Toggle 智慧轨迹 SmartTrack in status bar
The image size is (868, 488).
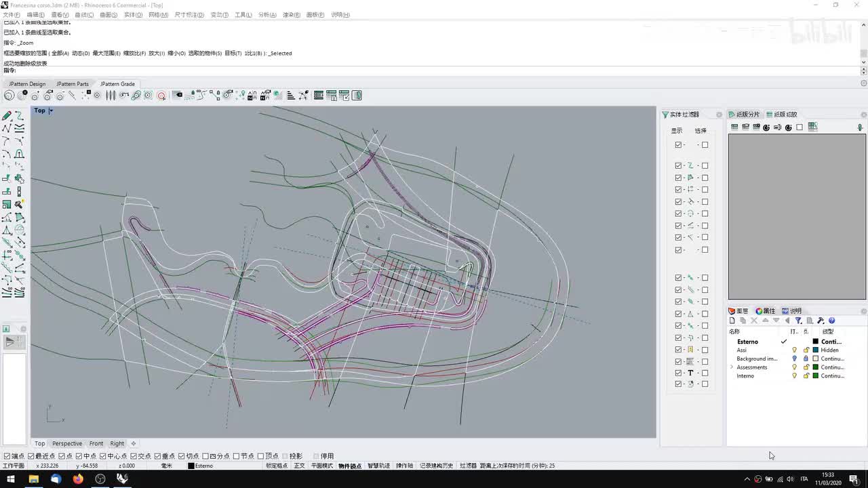pos(379,466)
